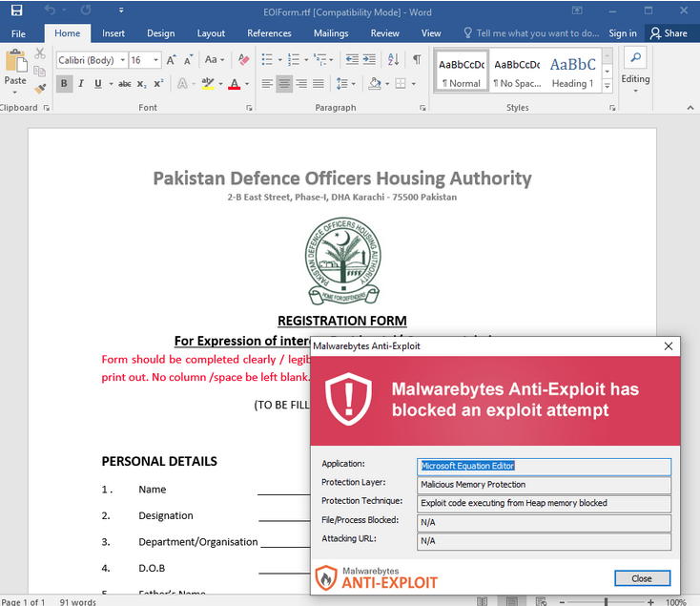Image resolution: width=700 pixels, height=606 pixels.
Task: Click the Justify alignment icon
Action: (x=319, y=84)
